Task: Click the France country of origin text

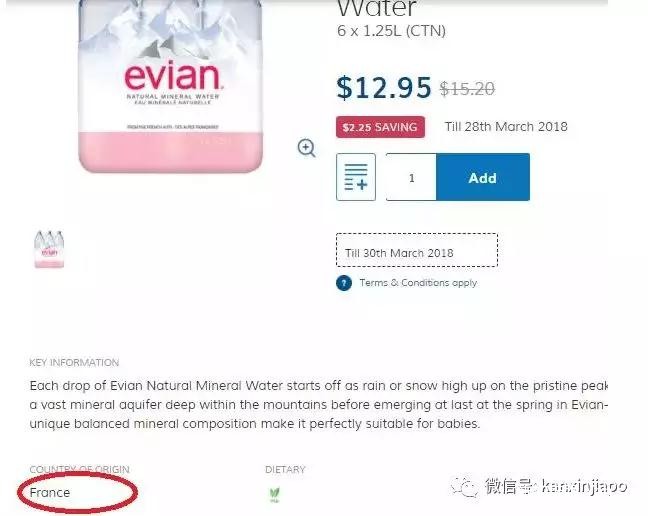Action: pos(50,492)
